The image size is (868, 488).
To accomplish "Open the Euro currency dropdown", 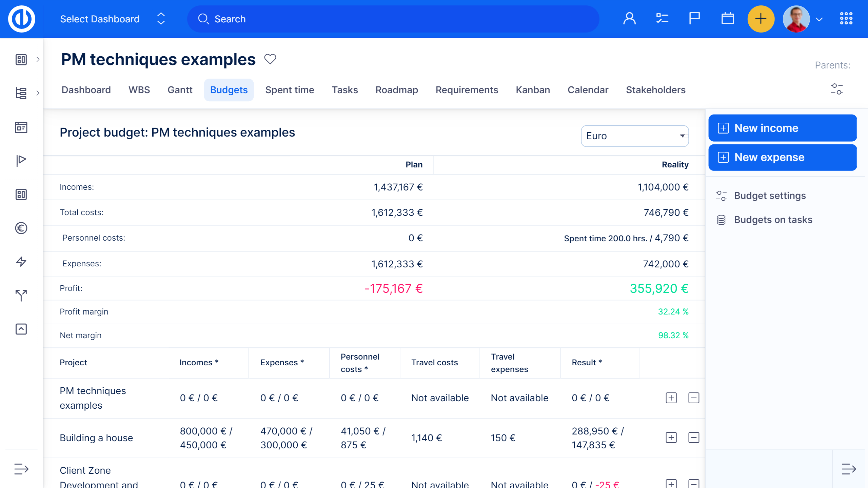I will tap(634, 136).
